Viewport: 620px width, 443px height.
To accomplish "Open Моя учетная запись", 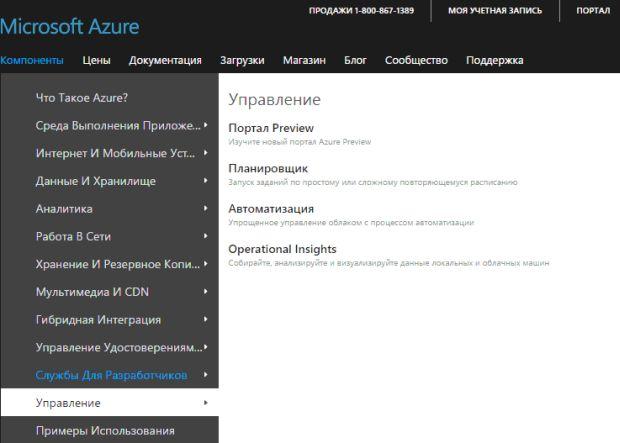I will [495, 11].
